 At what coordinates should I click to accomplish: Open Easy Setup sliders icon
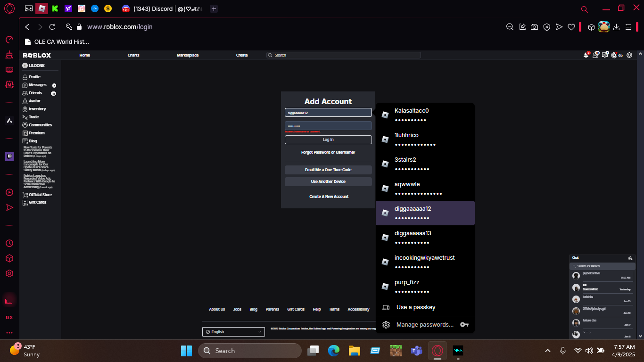coord(628,27)
